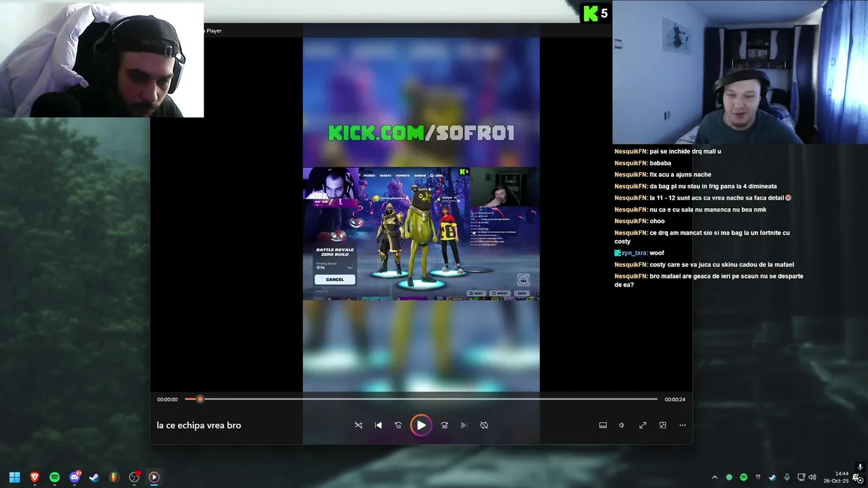This screenshot has height=488, width=868.
Task: Click the green circle tray icon
Action: (x=729, y=477)
